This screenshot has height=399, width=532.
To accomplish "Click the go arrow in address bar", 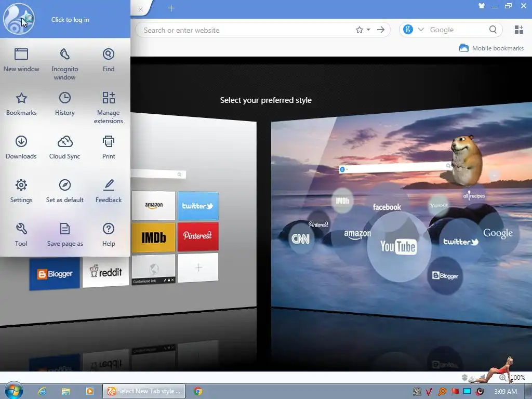I will tap(381, 30).
